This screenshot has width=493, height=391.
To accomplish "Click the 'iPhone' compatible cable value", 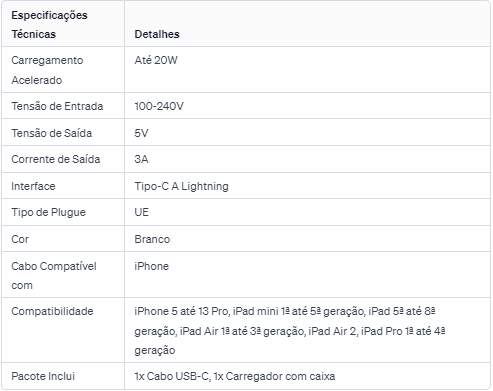I will tap(152, 266).
